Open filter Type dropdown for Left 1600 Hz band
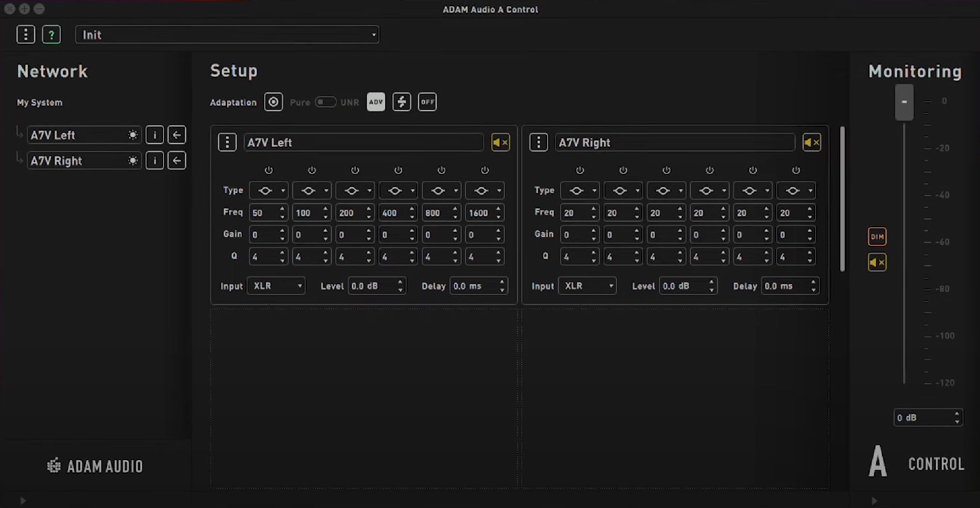Image resolution: width=980 pixels, height=508 pixels. [x=485, y=190]
